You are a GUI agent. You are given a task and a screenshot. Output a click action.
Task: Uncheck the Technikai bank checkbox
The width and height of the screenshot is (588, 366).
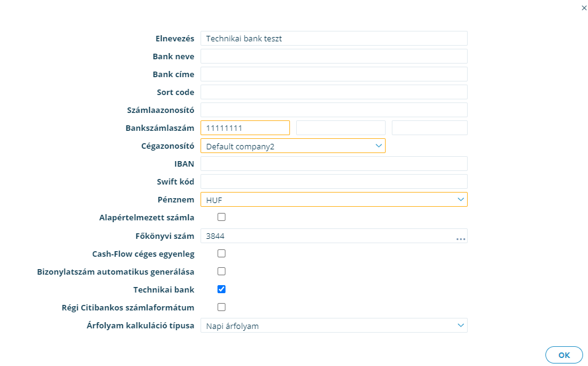tap(222, 289)
